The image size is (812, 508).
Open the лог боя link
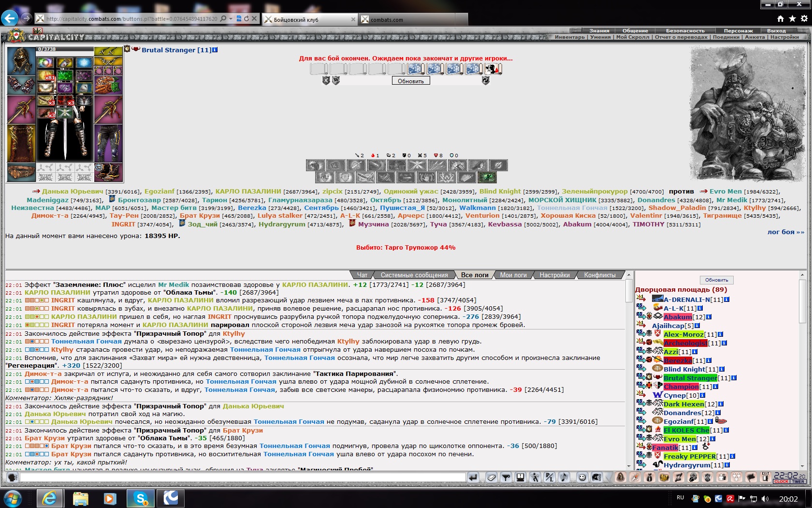click(786, 232)
